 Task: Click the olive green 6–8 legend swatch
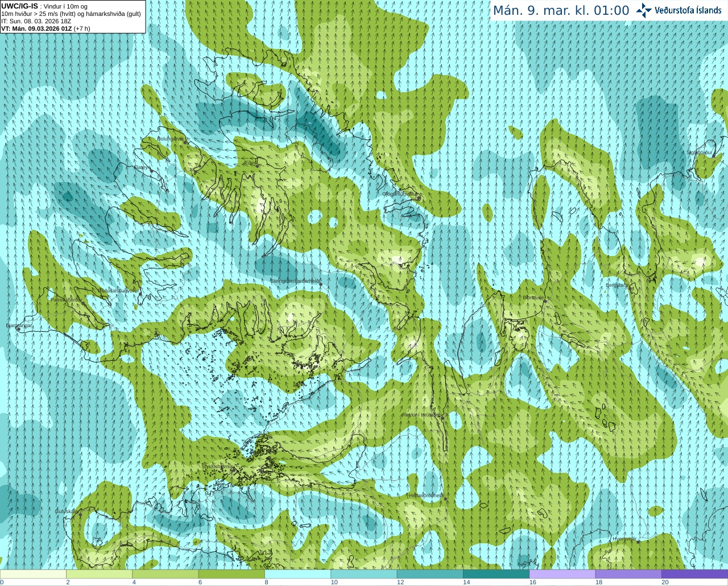(231, 574)
